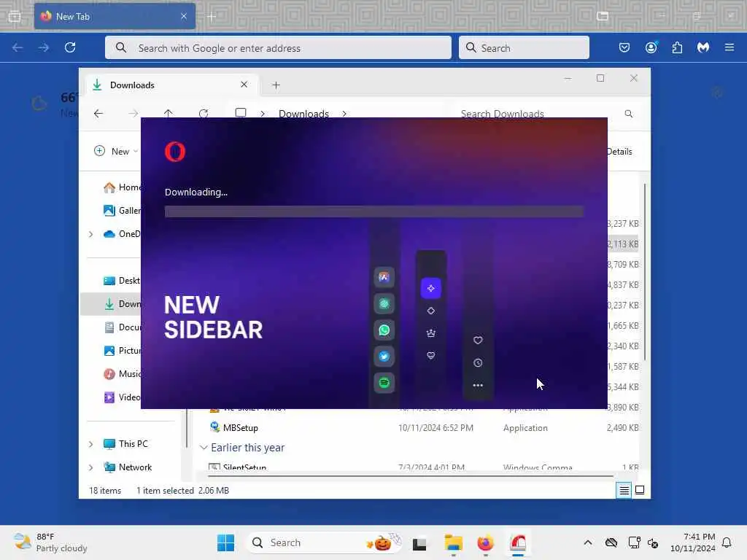Open the Firefox hamburger menu
The height and width of the screenshot is (560, 747).
point(729,47)
